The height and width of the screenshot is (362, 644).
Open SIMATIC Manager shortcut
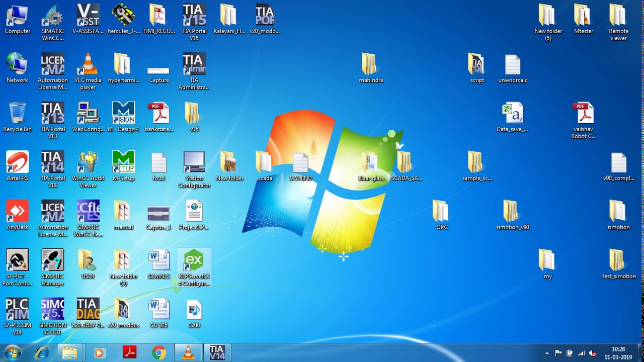(53, 267)
